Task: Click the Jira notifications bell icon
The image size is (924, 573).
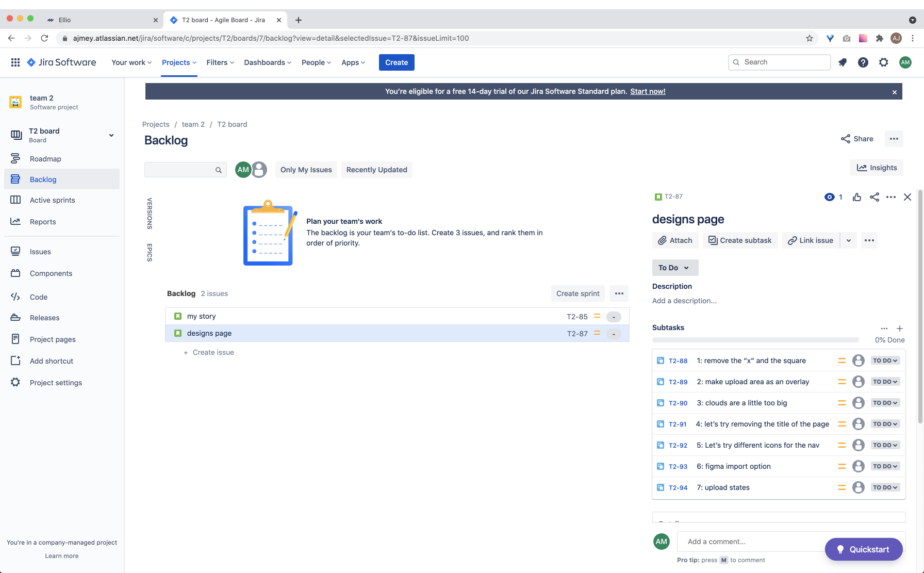Action: pos(843,62)
